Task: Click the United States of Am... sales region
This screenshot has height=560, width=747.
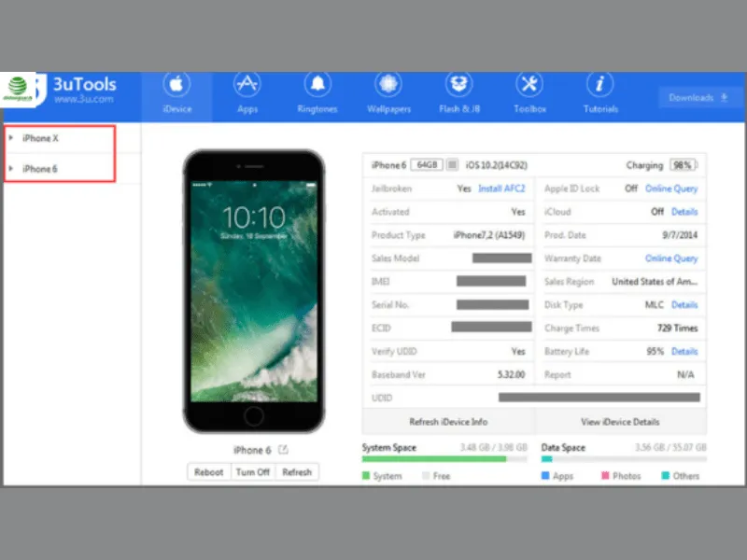Action: click(655, 282)
